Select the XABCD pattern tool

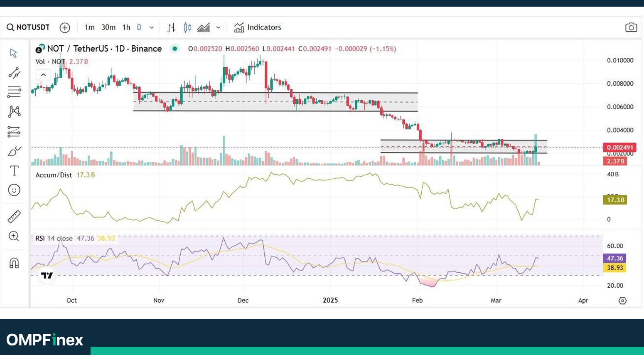[14, 111]
